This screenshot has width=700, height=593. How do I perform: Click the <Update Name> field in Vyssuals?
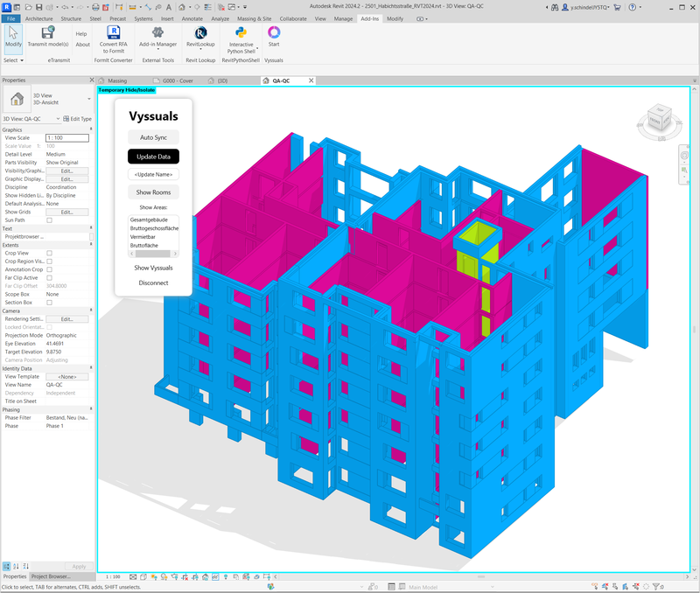153,174
